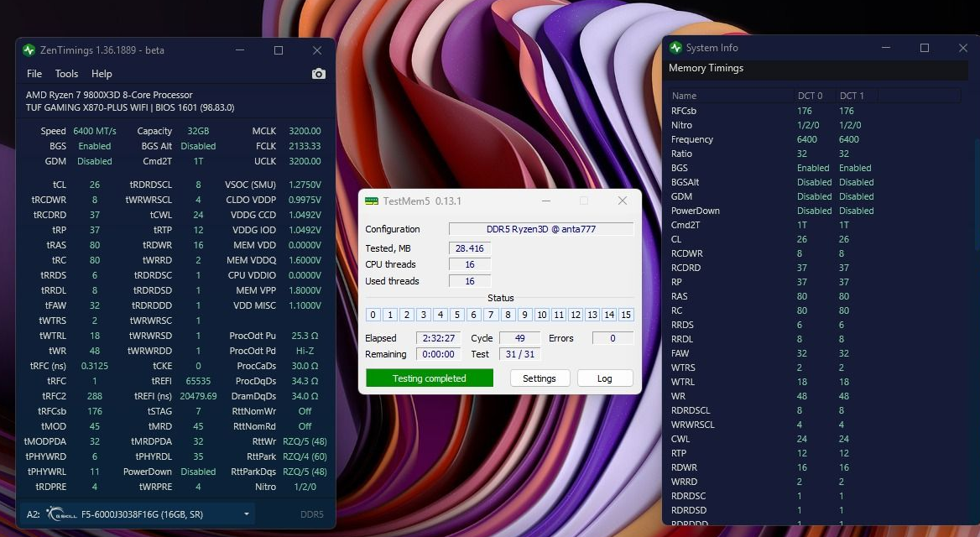980x537 pixels.
Task: Select the Nitro row in System Info
Action: (815, 125)
